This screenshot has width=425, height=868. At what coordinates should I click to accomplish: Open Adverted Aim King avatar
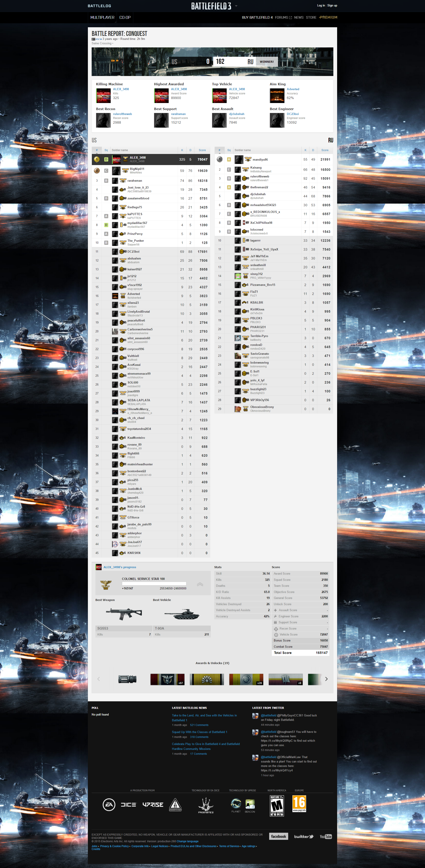[277, 95]
